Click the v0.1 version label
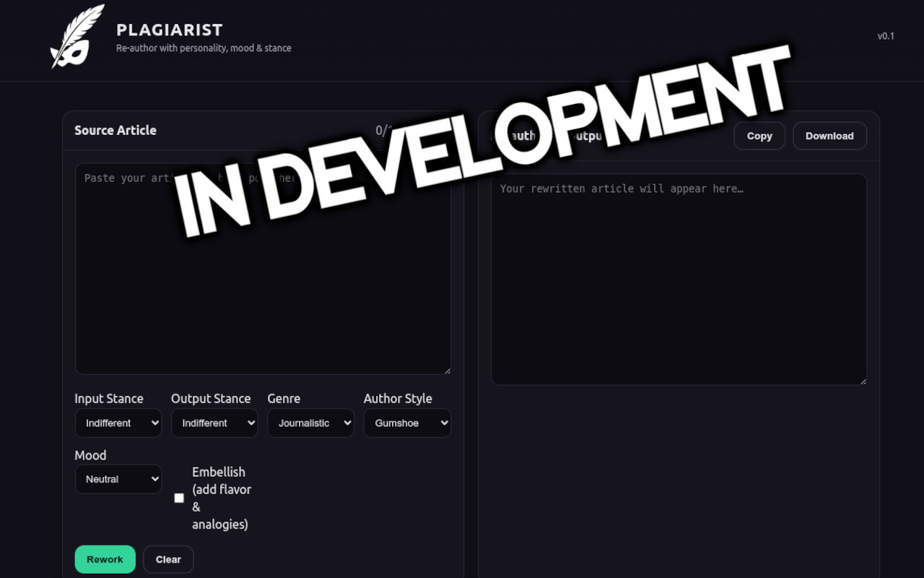Viewport: 924px width, 578px height. (885, 36)
